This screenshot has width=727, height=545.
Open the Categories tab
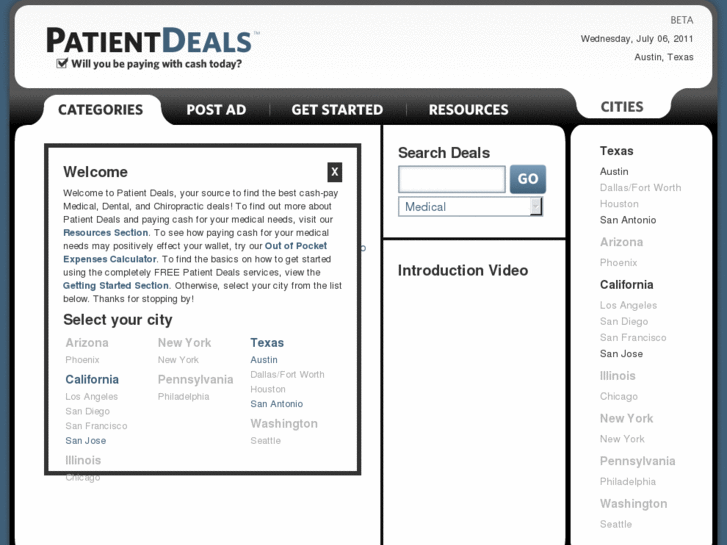100,109
